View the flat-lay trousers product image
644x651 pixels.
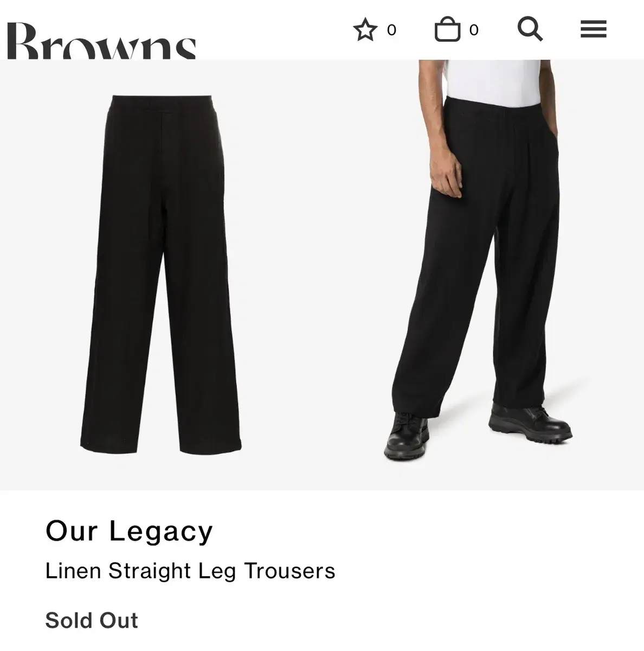161,274
